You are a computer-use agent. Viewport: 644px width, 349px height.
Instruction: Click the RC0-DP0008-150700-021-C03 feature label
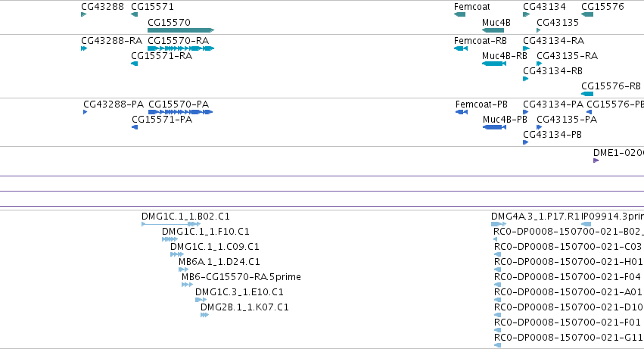[x=568, y=247]
